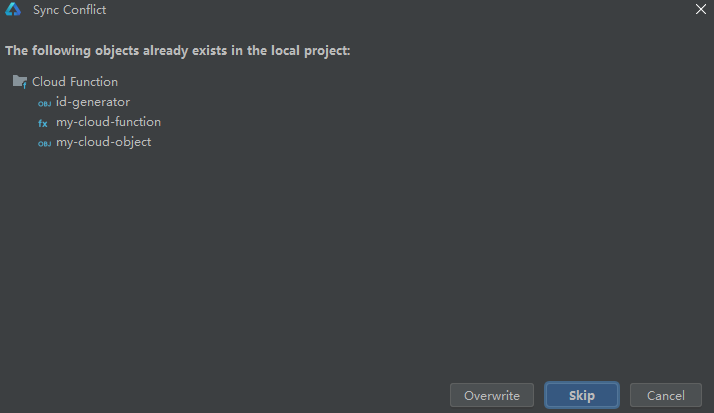Select my-cloud-function in the conflict list

(x=108, y=122)
